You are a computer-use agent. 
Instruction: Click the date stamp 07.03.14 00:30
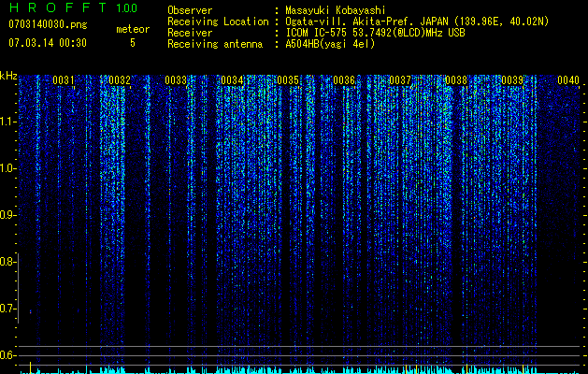pyautogui.click(x=48, y=43)
